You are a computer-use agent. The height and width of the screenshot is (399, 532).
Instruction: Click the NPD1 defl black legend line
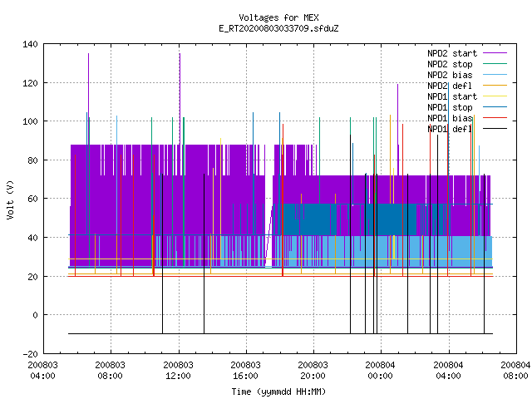point(495,129)
